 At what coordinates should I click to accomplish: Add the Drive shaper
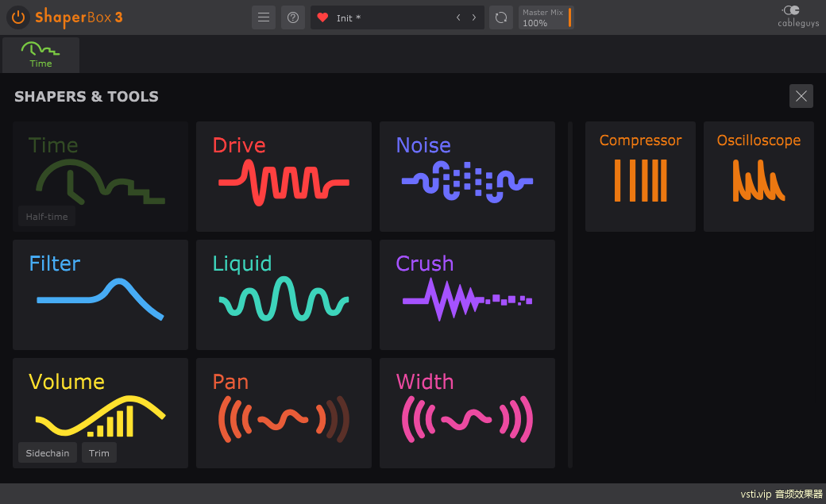point(284,176)
